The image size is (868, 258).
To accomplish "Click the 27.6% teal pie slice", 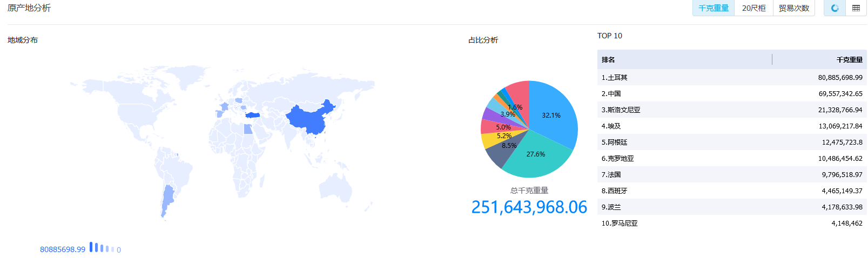I will (x=536, y=157).
